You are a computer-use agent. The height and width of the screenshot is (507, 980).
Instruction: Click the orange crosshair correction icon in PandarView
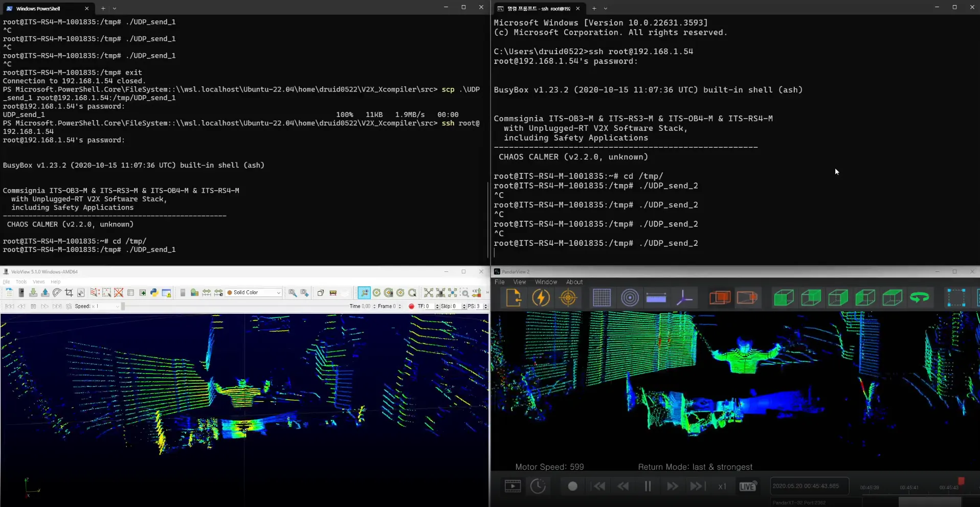click(568, 297)
